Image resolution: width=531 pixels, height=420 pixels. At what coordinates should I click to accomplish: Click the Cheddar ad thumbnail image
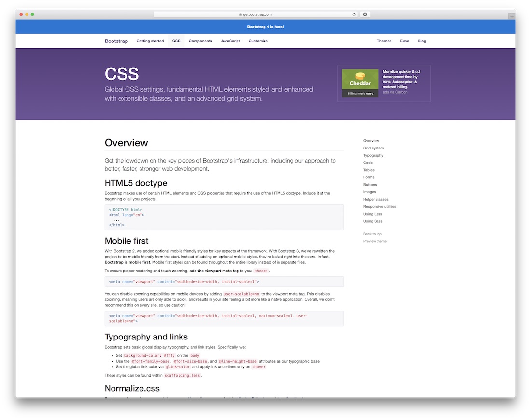click(x=360, y=83)
